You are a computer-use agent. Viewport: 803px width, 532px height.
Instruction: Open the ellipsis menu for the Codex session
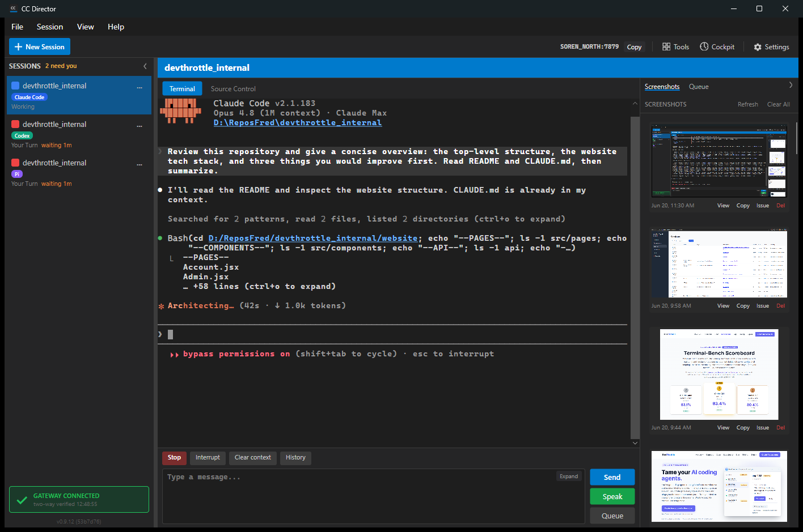tap(140, 126)
